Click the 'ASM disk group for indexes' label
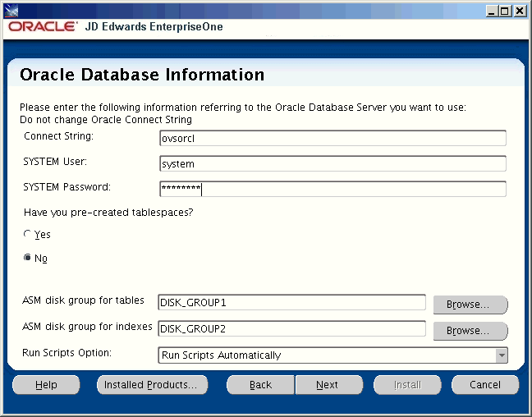The height and width of the screenshot is (417, 532). pyautogui.click(x=87, y=327)
